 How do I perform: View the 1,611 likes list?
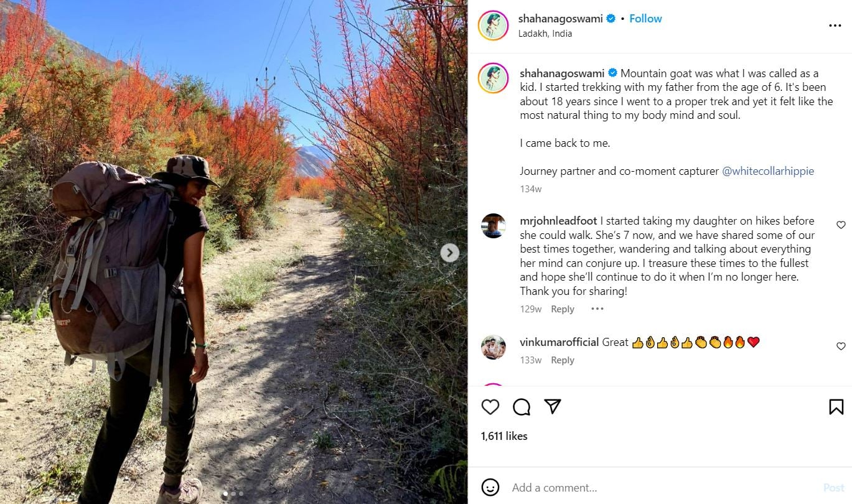pos(504,436)
